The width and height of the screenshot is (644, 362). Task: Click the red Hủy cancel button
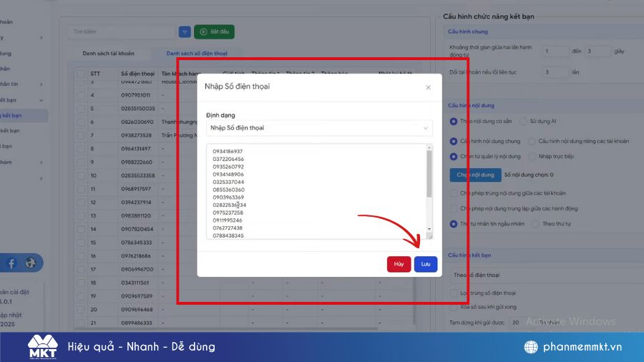click(399, 264)
